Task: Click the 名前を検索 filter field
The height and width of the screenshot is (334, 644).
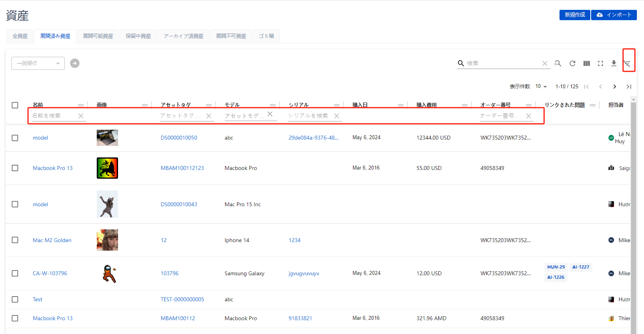Action: tap(53, 116)
